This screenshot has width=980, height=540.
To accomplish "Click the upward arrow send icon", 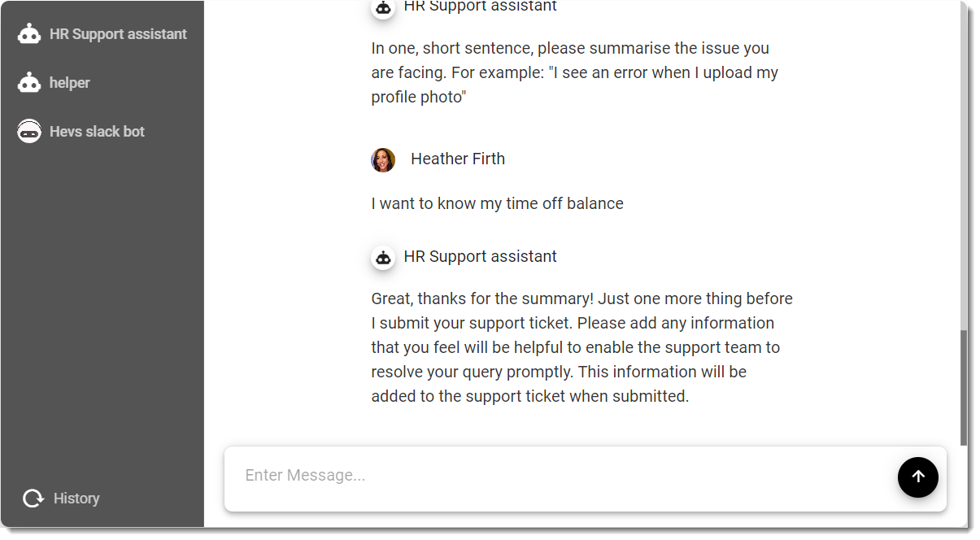I will pos(917,477).
